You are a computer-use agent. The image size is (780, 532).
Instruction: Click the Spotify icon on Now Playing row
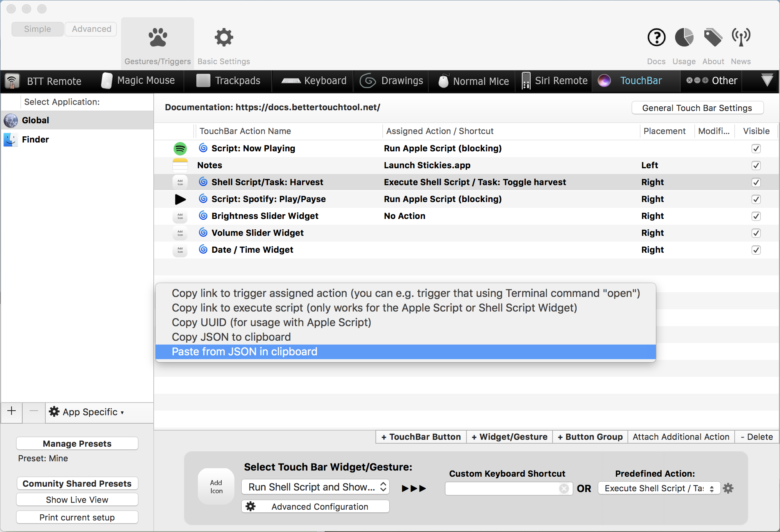click(180, 149)
